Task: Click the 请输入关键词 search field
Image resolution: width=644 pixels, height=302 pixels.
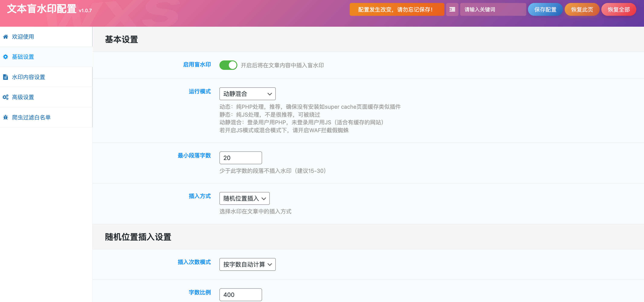Action: click(x=493, y=9)
